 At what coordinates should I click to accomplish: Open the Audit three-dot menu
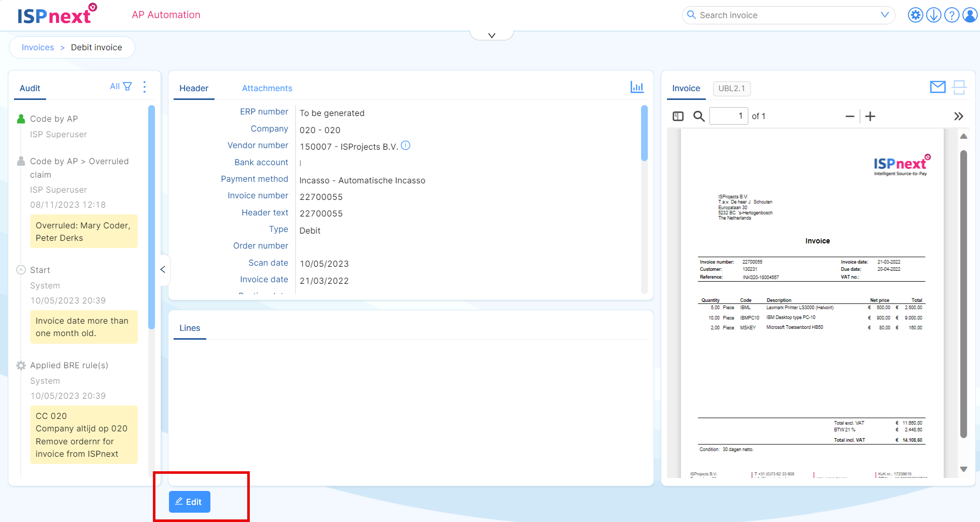pyautogui.click(x=145, y=87)
